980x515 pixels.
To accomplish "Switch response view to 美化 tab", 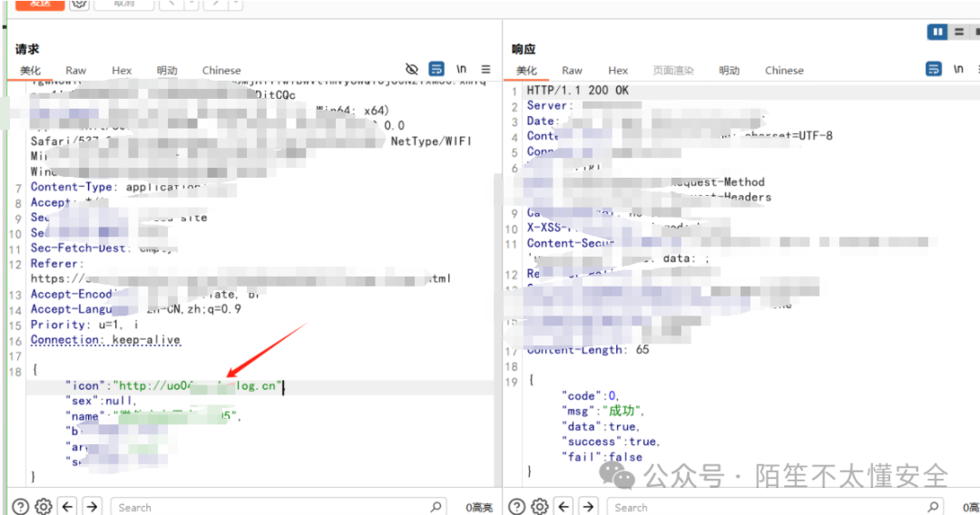I will (x=526, y=71).
